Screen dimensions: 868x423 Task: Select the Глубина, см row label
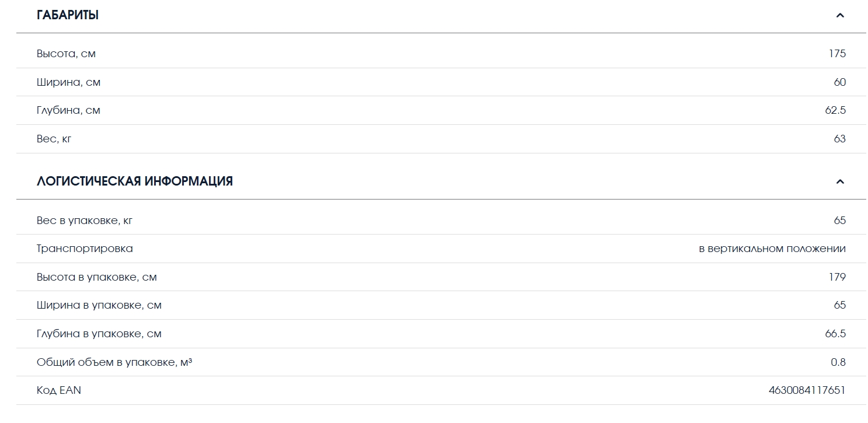click(x=68, y=110)
